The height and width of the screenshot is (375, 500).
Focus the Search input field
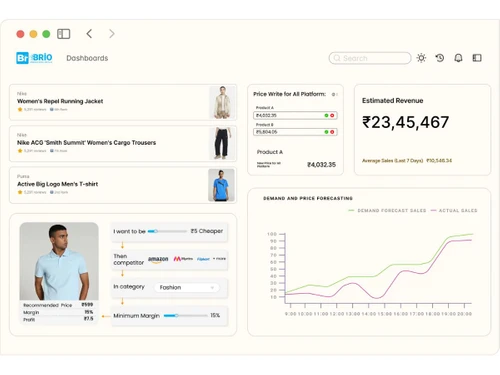click(x=370, y=58)
